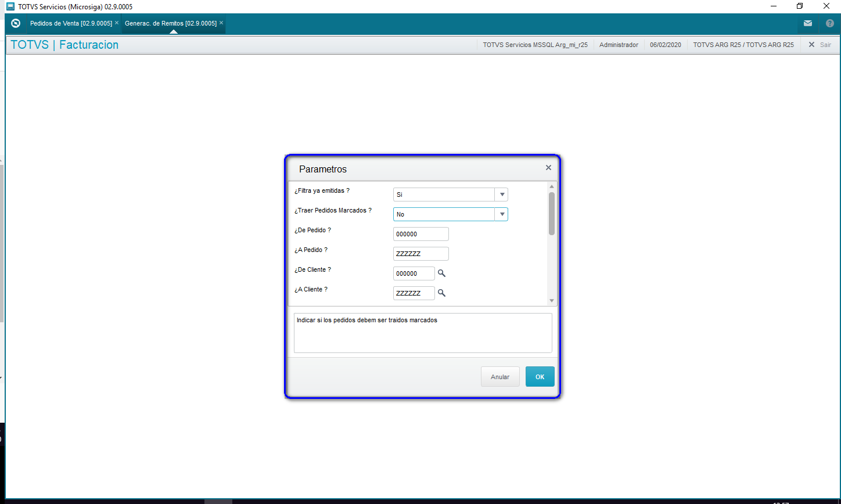The width and height of the screenshot is (841, 504).
Task: Click the A Cliente input field
Action: pyautogui.click(x=414, y=293)
